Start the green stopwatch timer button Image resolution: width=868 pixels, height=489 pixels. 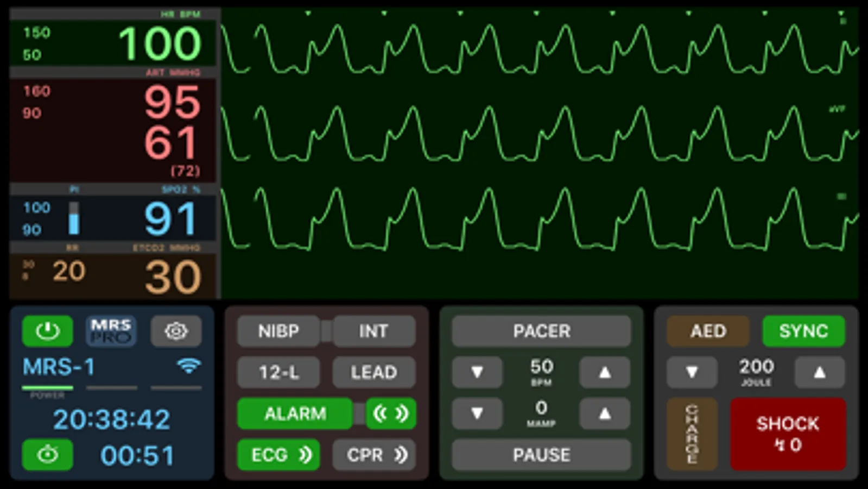[x=48, y=455]
